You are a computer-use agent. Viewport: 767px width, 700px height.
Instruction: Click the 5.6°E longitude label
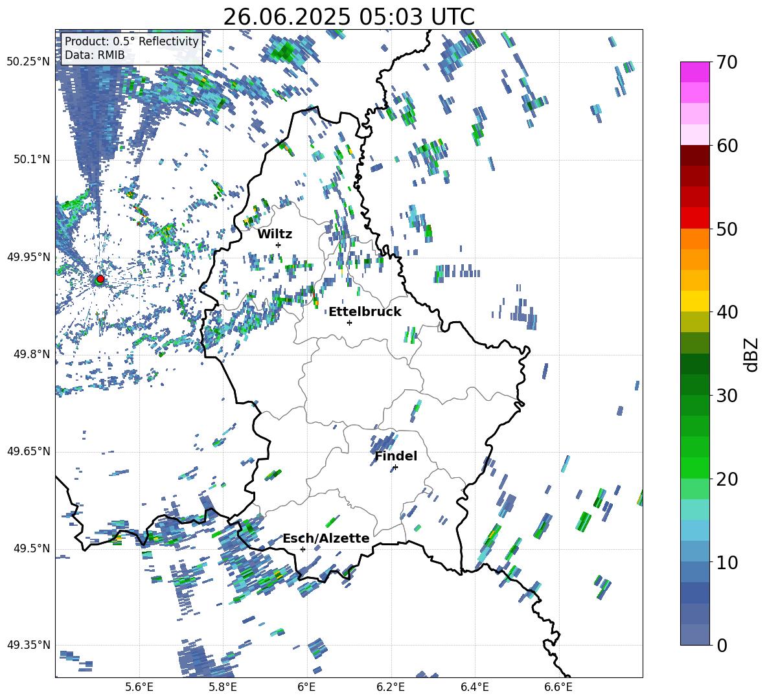click(x=139, y=688)
